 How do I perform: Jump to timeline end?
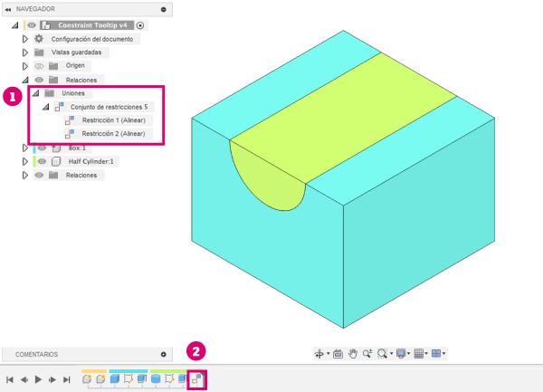pyautogui.click(x=66, y=380)
